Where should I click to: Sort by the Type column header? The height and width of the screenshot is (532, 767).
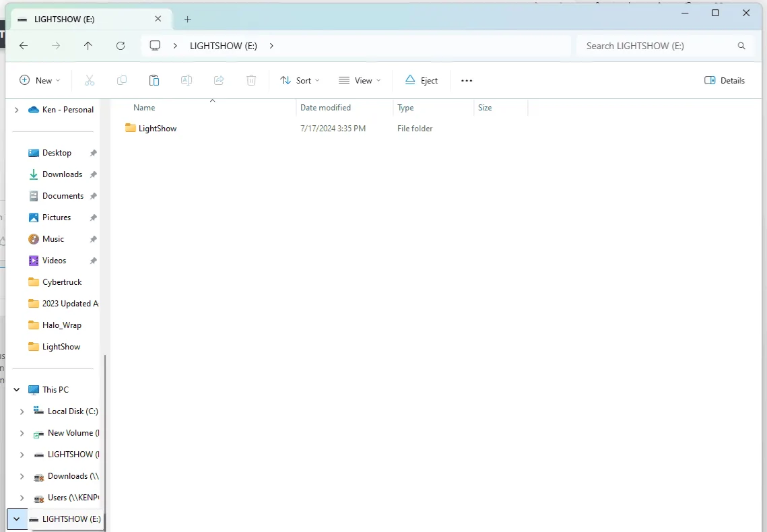click(x=405, y=108)
